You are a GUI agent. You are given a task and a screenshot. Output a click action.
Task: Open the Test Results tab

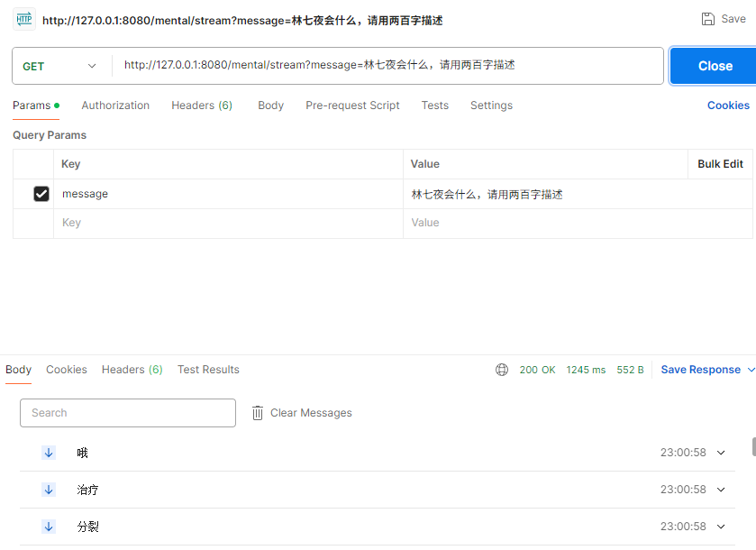[x=208, y=370]
